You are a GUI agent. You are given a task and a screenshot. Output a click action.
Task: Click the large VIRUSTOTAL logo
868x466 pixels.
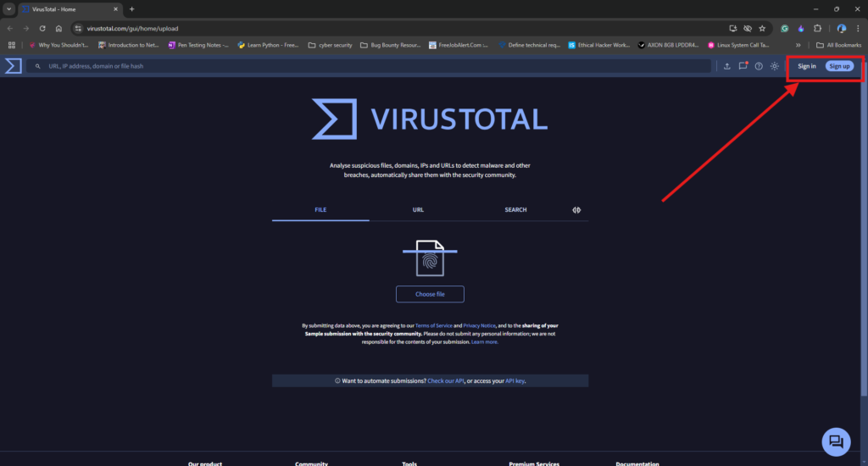(430, 119)
